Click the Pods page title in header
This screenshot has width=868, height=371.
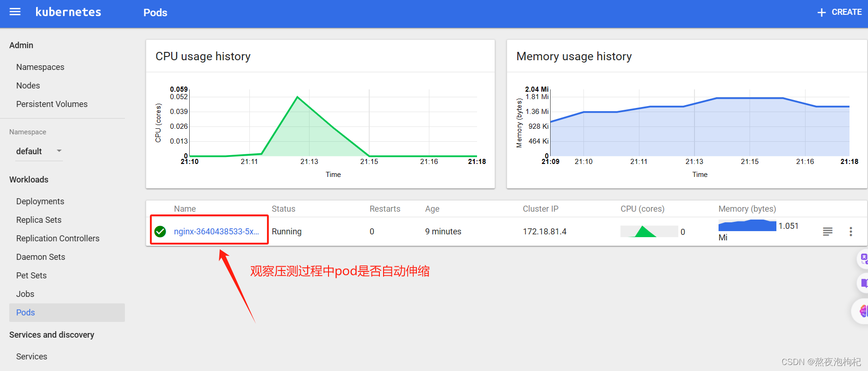tap(155, 13)
